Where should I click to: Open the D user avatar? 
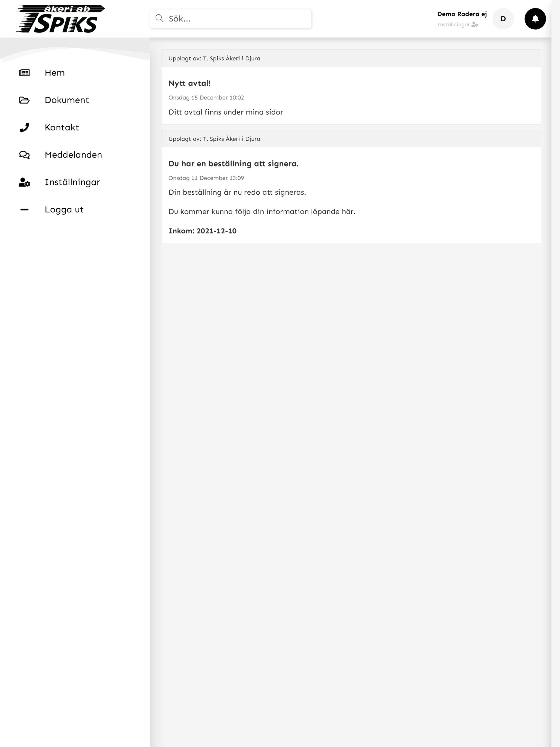pyautogui.click(x=503, y=19)
